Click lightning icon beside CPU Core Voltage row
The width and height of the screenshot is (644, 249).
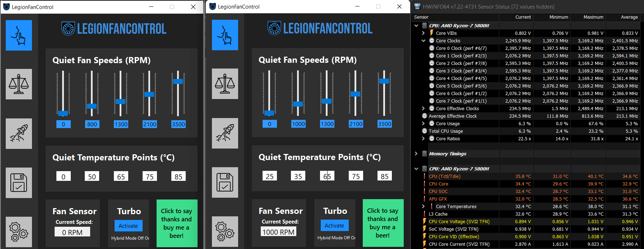pos(425,221)
